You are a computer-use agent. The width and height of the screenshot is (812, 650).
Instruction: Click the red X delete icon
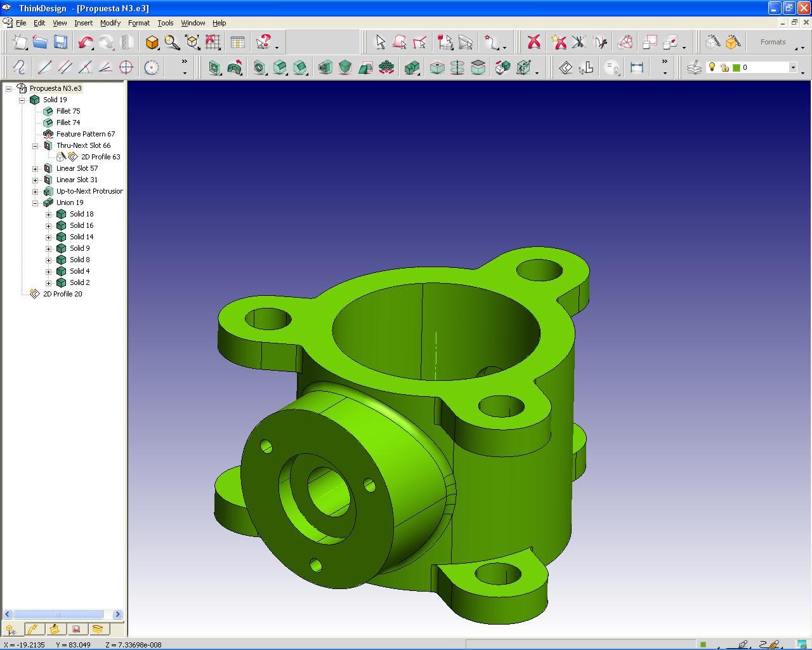534,43
